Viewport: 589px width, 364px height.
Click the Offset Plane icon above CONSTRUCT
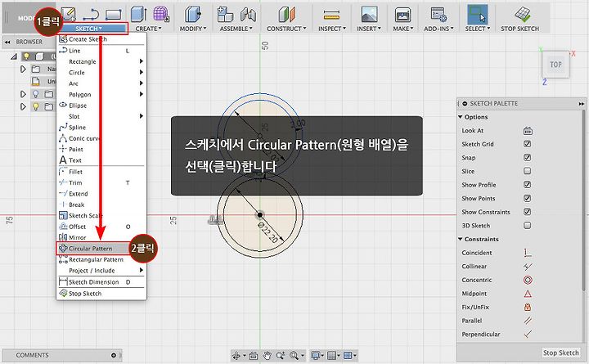(x=287, y=15)
